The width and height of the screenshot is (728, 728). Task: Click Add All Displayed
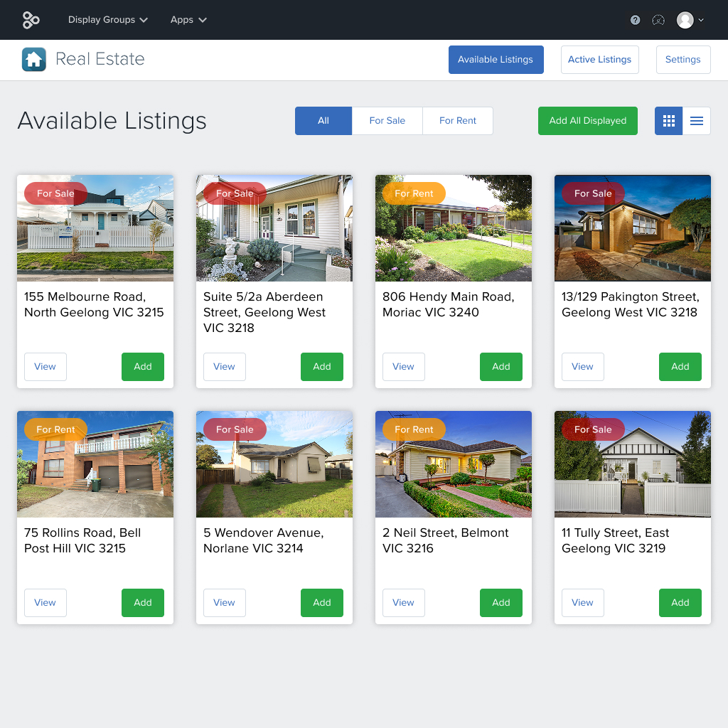coord(588,121)
